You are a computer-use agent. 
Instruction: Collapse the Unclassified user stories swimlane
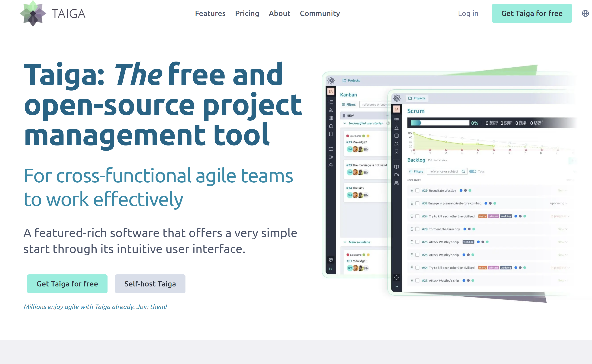(x=345, y=123)
